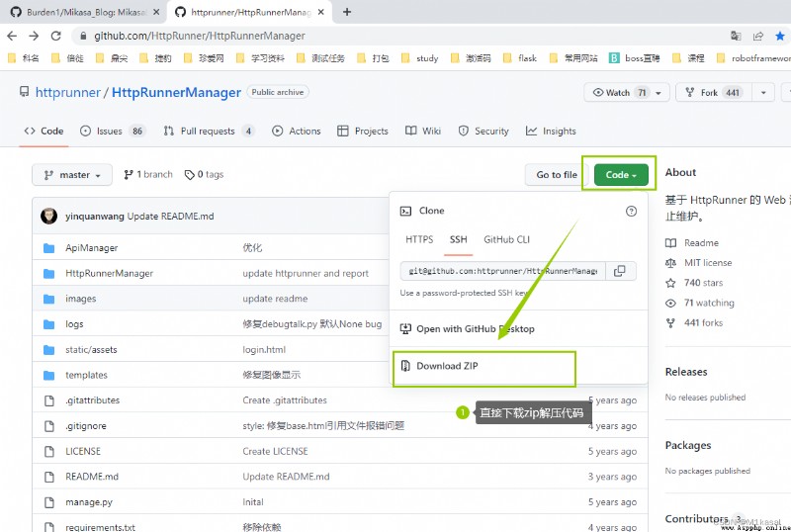Viewport: 791px width, 532px height.
Task: Select the SSH clone tab
Action: tap(459, 239)
